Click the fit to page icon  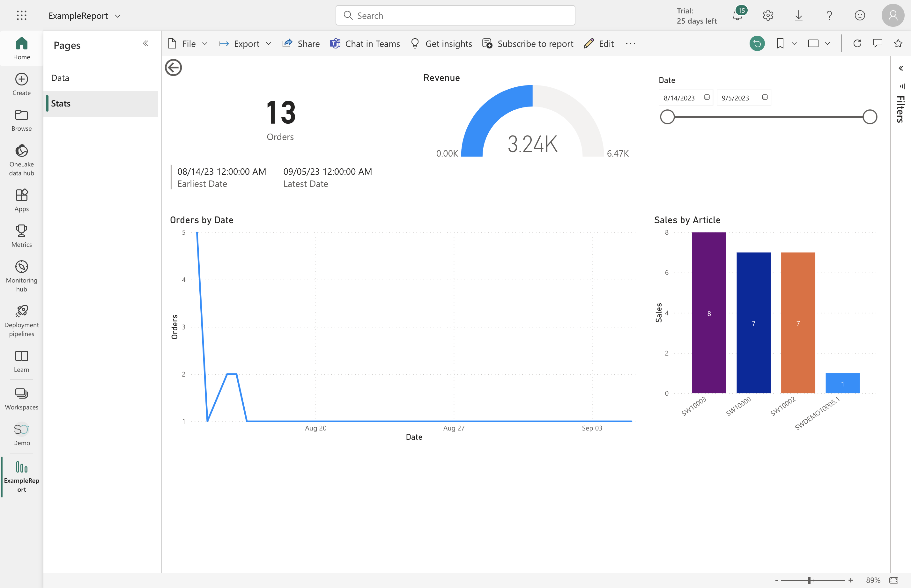894,580
